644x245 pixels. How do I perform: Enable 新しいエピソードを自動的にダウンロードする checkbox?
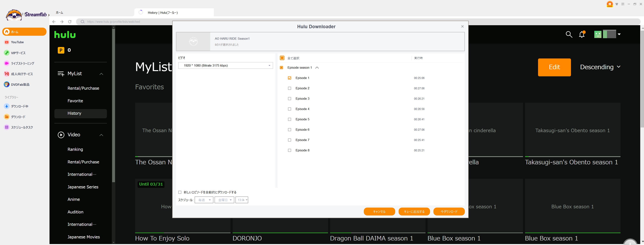click(x=180, y=192)
